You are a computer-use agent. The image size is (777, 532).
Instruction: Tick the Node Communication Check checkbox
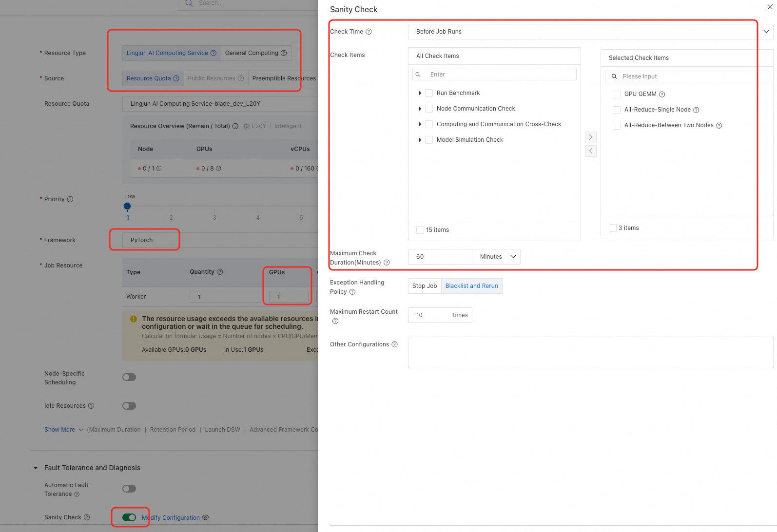click(x=429, y=109)
